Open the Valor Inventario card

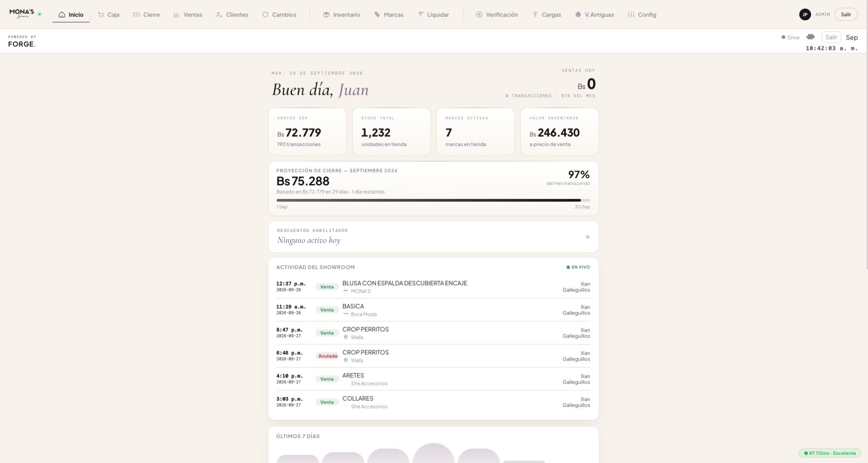(x=560, y=132)
